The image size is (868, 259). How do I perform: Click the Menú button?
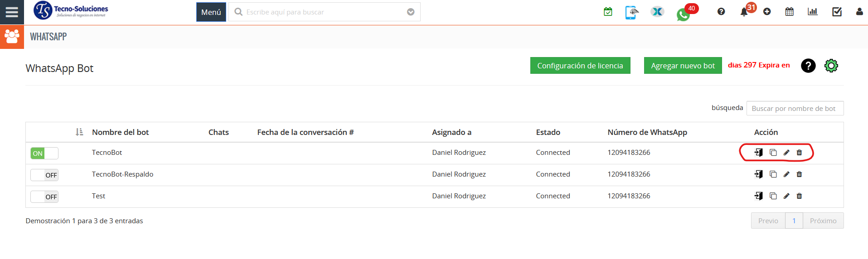point(211,12)
